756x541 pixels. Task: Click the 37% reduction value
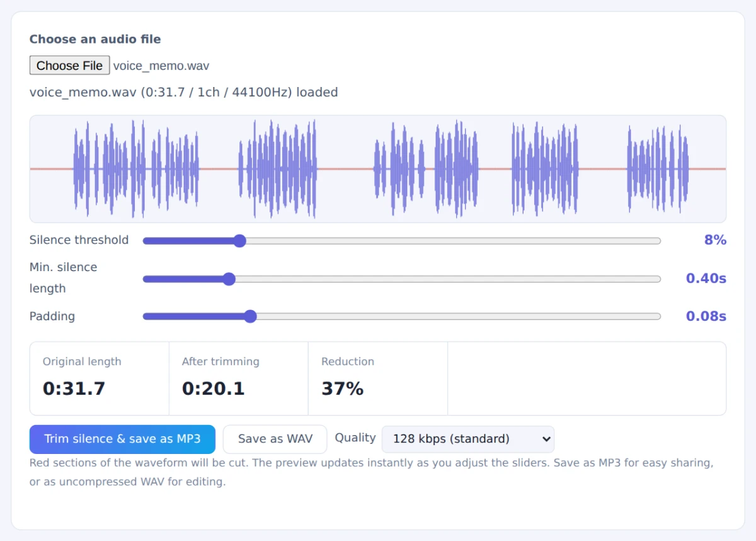point(342,388)
